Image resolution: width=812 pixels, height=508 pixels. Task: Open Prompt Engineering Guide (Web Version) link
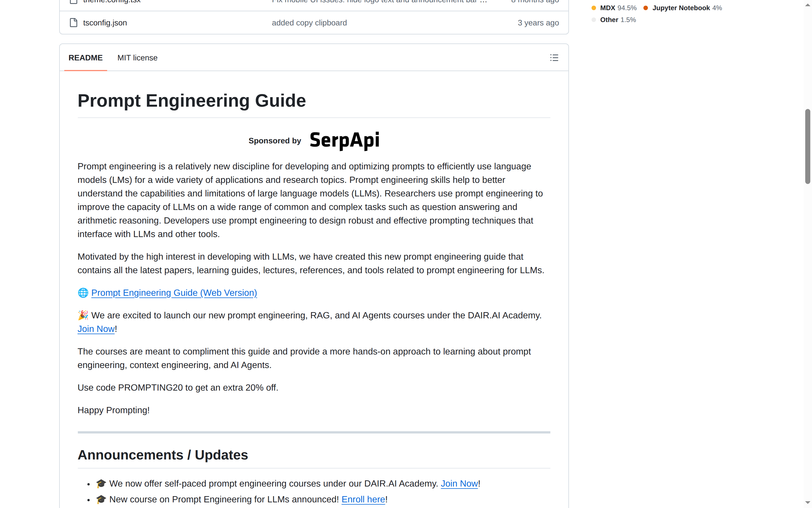pyautogui.click(x=174, y=293)
